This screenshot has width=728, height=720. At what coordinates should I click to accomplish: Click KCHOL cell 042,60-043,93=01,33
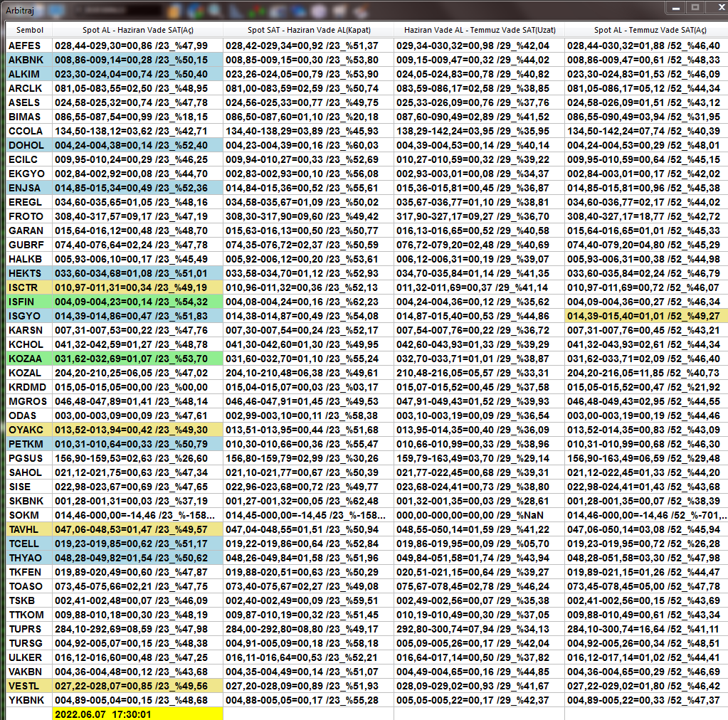(480, 344)
